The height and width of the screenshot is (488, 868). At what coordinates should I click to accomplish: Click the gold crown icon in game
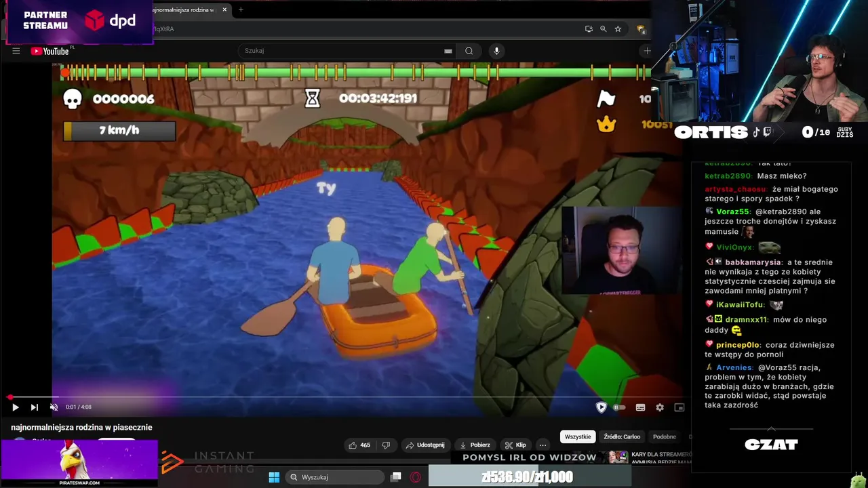(606, 124)
